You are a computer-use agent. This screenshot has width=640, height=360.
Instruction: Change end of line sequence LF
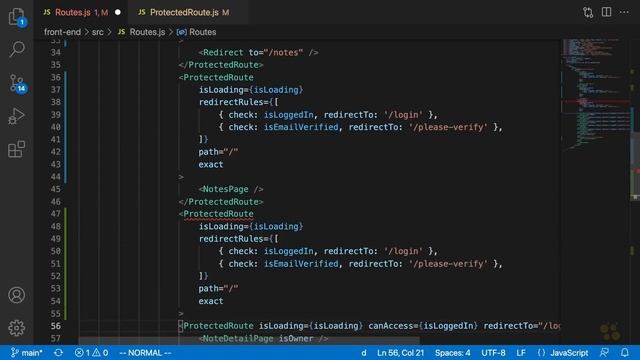click(x=521, y=353)
